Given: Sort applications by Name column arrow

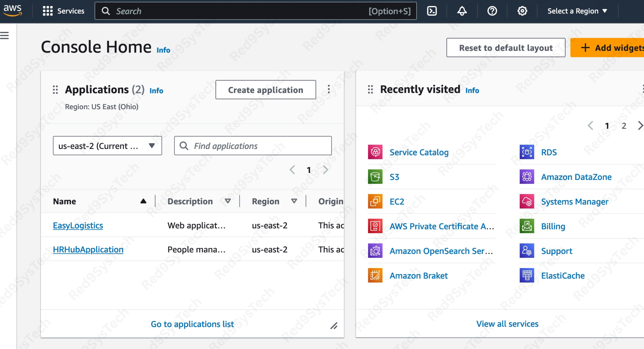Looking at the screenshot, I should pyautogui.click(x=143, y=201).
